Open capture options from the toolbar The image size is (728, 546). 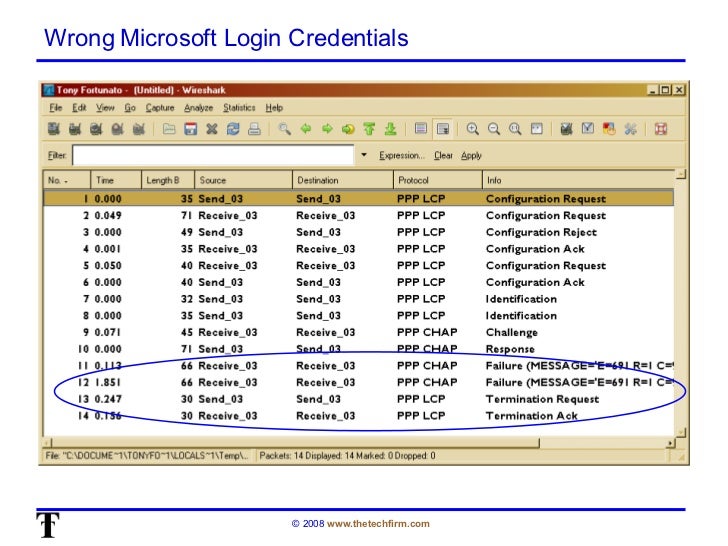click(75, 129)
